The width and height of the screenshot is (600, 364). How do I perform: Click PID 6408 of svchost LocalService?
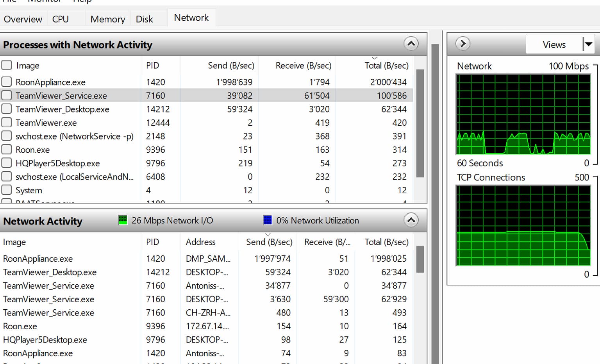[x=155, y=177]
